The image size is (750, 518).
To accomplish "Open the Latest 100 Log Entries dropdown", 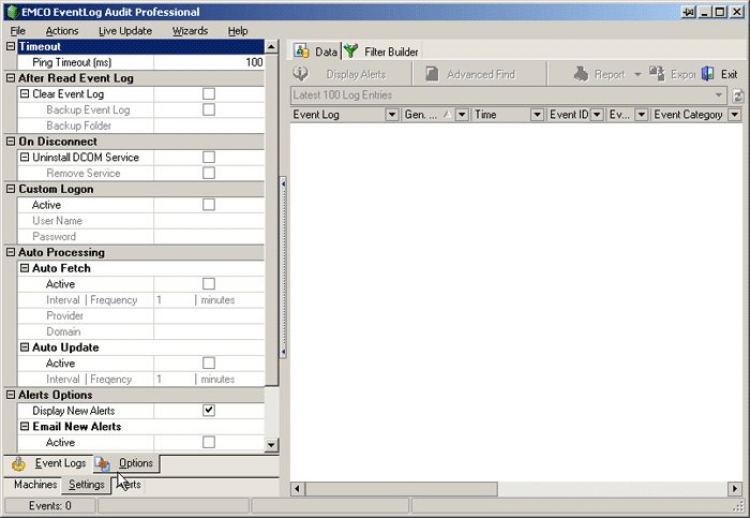I will click(718, 95).
